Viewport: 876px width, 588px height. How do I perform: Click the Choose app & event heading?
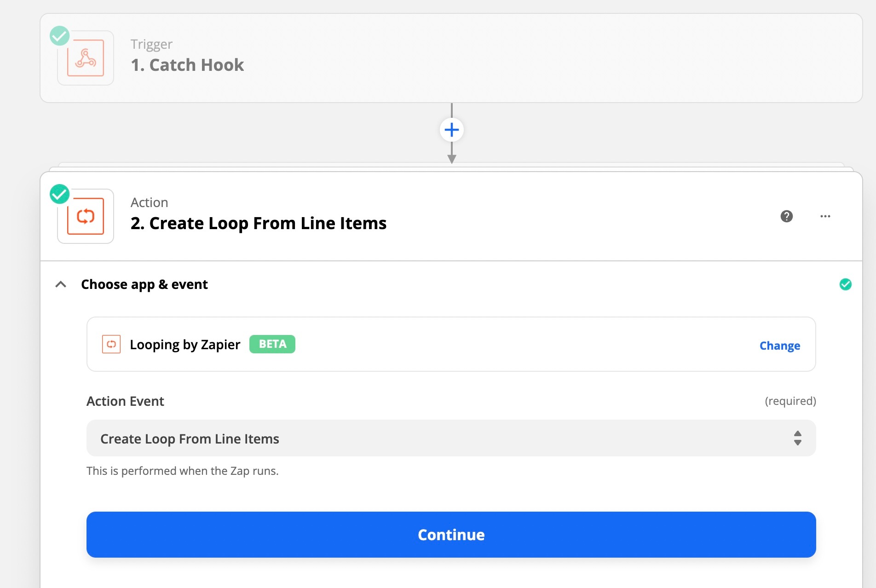[x=144, y=284]
